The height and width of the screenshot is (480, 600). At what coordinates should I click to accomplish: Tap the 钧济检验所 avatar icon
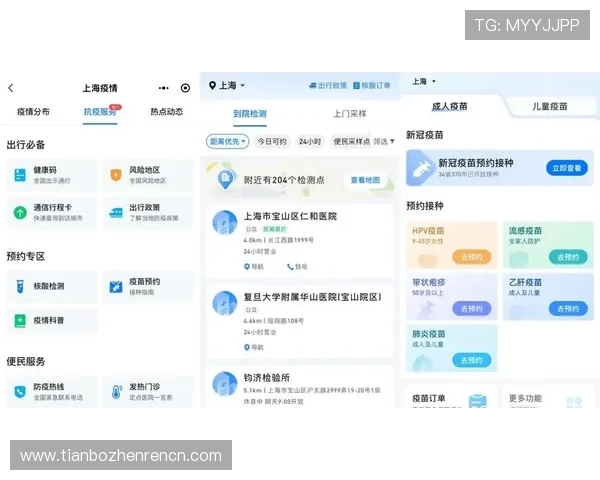pos(225,384)
